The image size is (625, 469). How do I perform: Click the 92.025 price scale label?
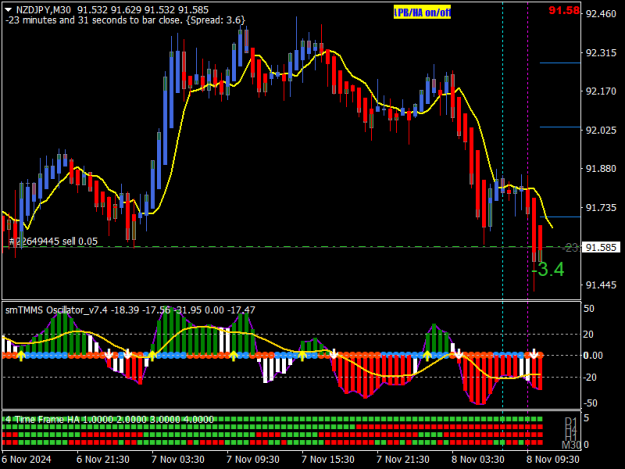pos(601,130)
